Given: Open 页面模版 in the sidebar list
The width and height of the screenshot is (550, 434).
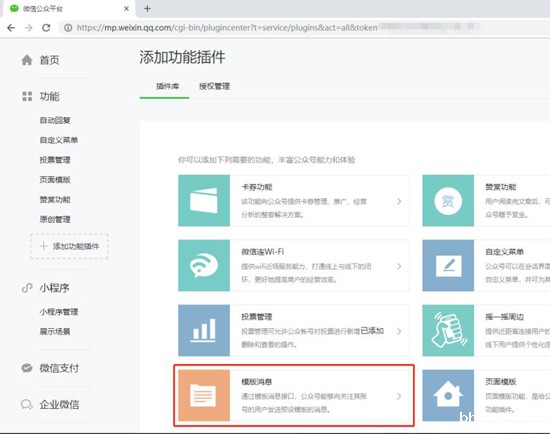Looking at the screenshot, I should click(55, 180).
